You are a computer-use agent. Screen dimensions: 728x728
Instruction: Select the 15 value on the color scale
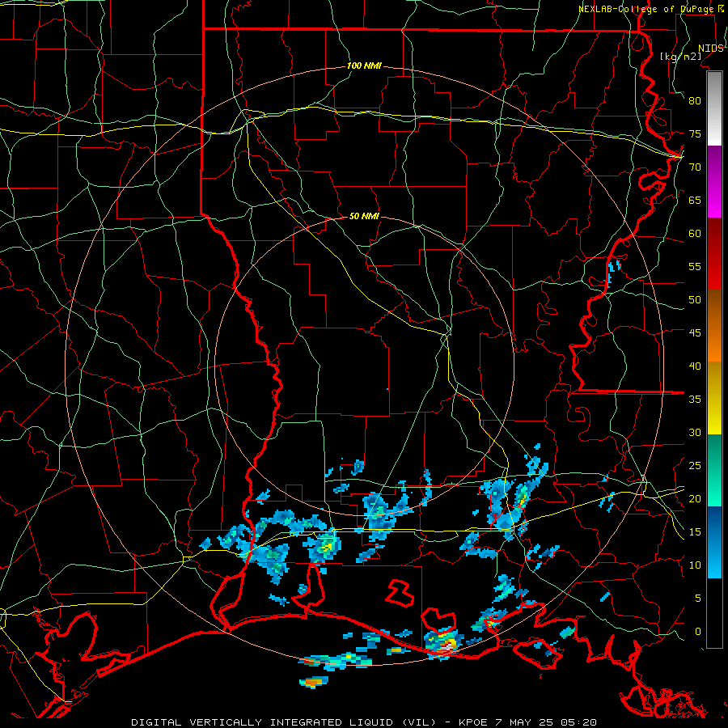pos(695,532)
